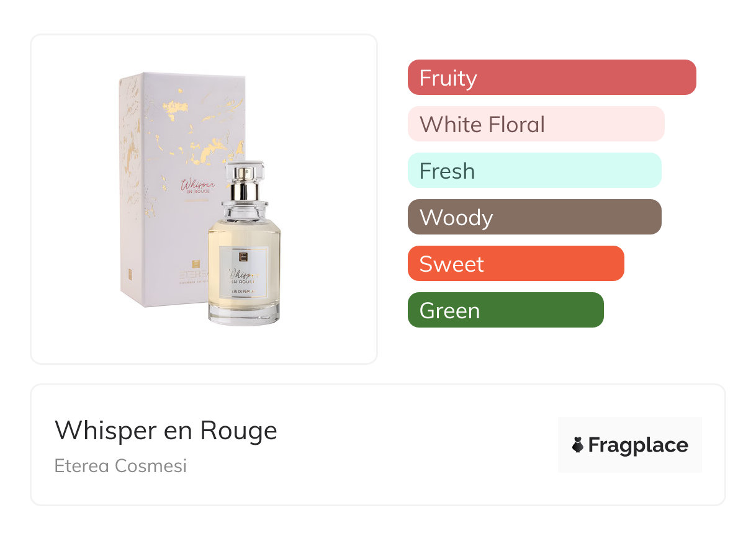Click the word Fruity in the top bar
The width and height of the screenshot is (756, 536).
tap(448, 78)
